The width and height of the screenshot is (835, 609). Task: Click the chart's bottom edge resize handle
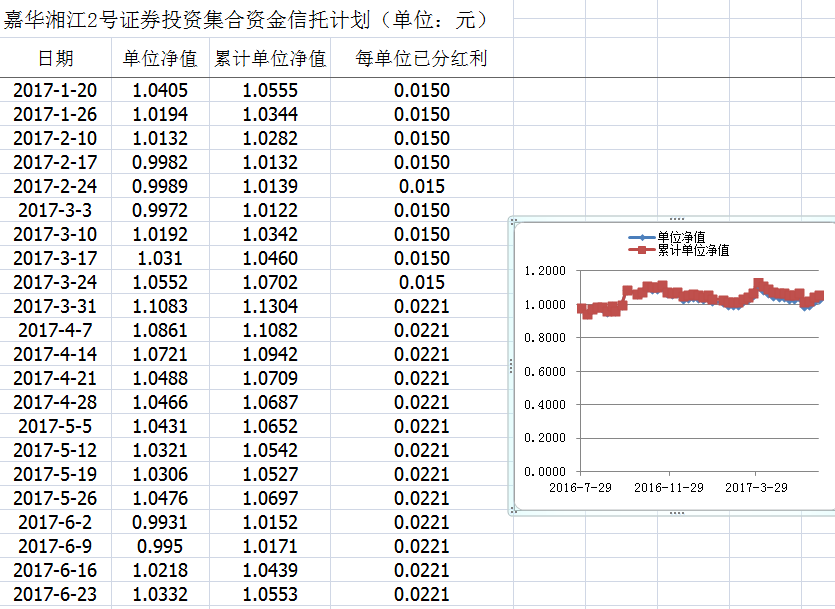click(676, 512)
